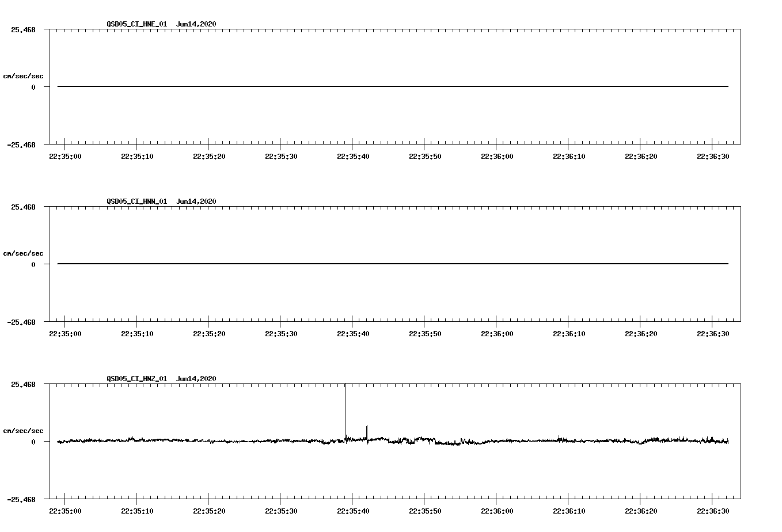The width and height of the screenshot is (782, 532).
Task: Click the 0 axis label of HNE plot
Action: 33,87
